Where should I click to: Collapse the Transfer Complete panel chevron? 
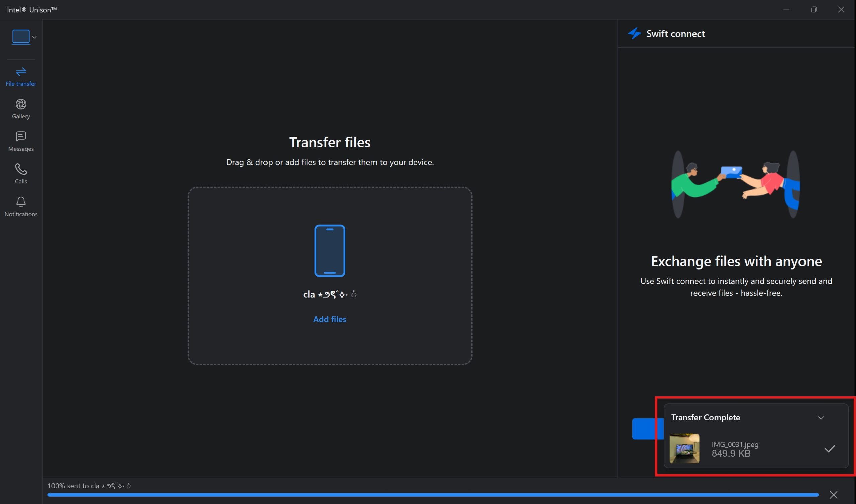pos(821,418)
